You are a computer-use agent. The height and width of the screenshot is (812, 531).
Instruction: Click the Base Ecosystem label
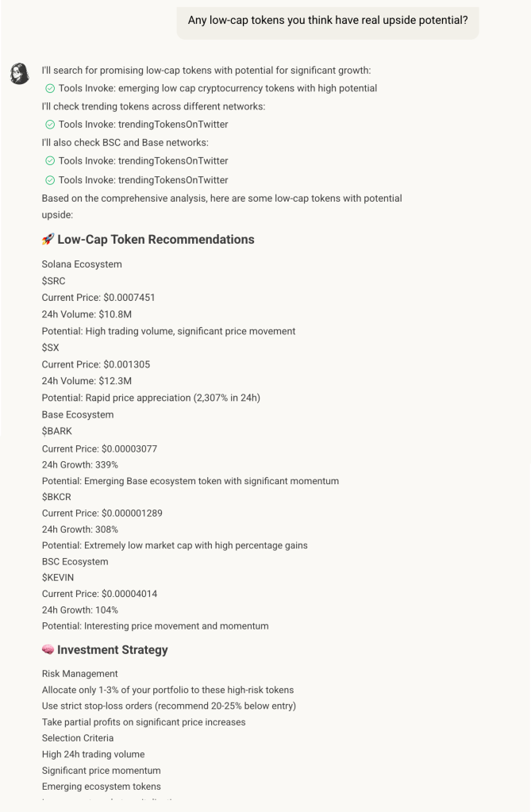[78, 415]
